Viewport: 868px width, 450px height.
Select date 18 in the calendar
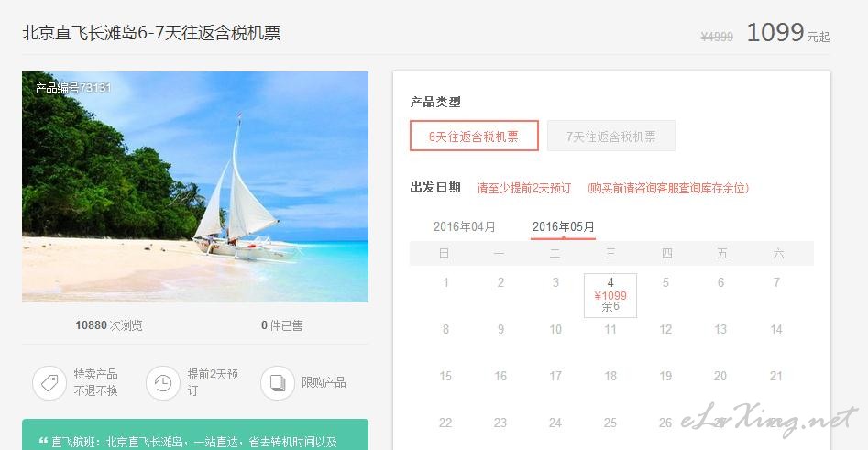pos(610,376)
